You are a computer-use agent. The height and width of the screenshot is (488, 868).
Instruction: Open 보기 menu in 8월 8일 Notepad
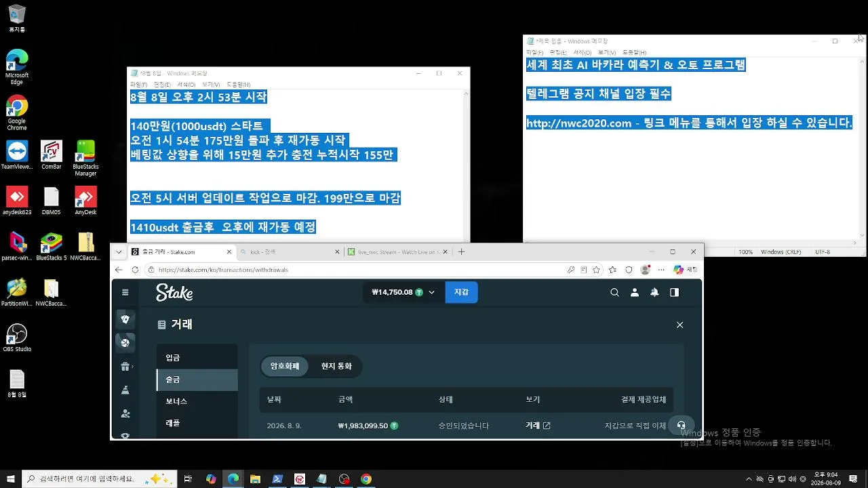pos(210,85)
